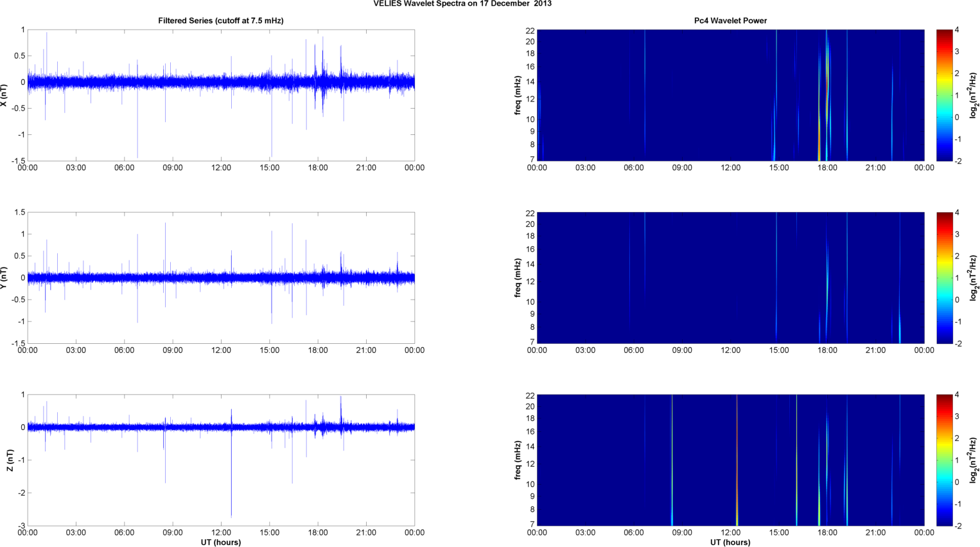
Task: Click the log2(nT²/Hz) label beside bottom colorbar
Action: coord(974,460)
